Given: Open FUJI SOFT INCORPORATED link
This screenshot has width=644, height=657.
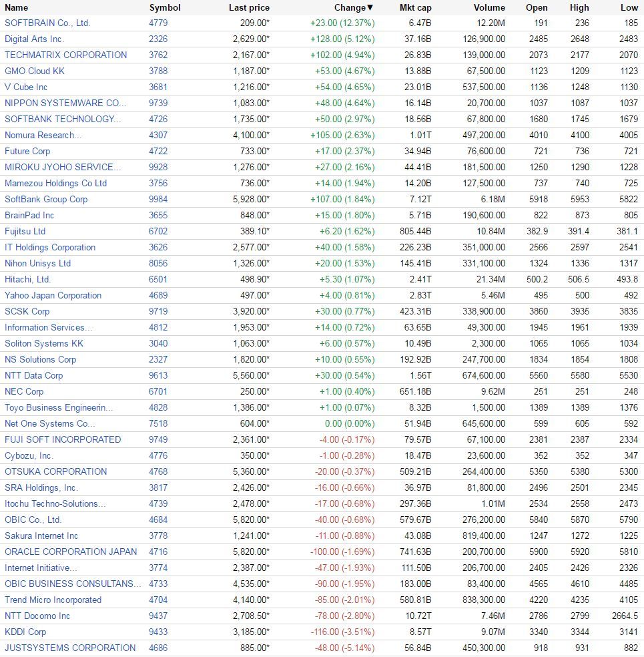Looking at the screenshot, I should coord(63,439).
